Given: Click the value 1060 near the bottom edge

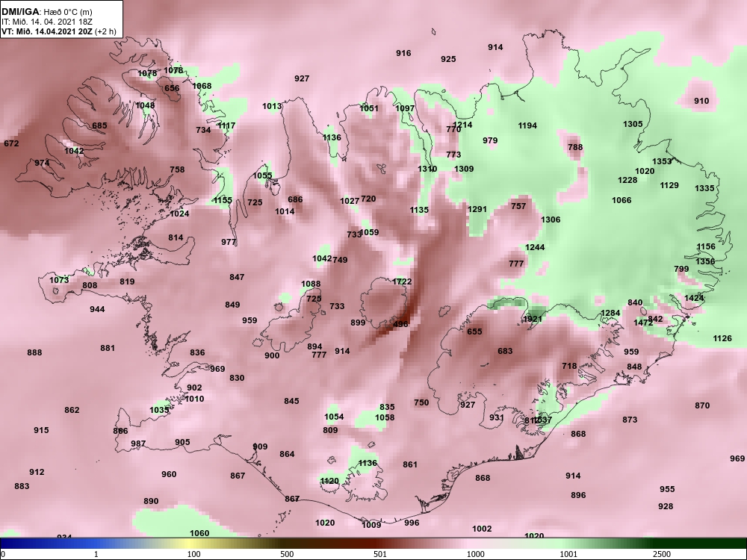Looking at the screenshot, I should click(199, 533).
